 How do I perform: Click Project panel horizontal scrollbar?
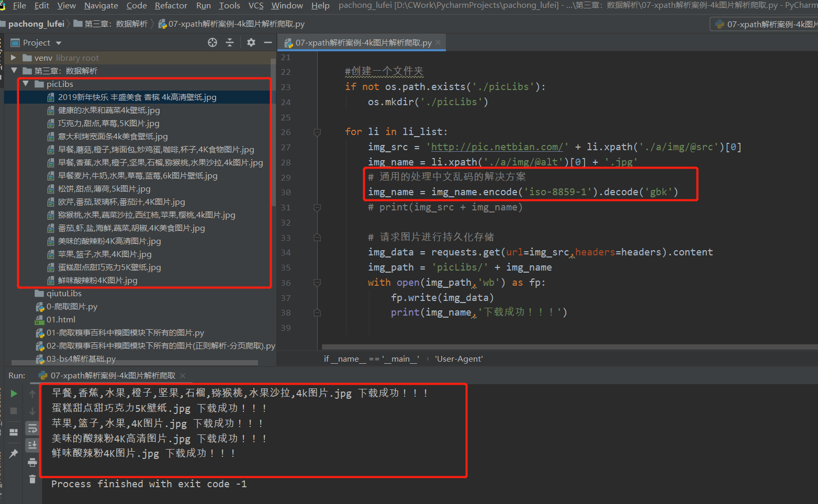pos(135,362)
